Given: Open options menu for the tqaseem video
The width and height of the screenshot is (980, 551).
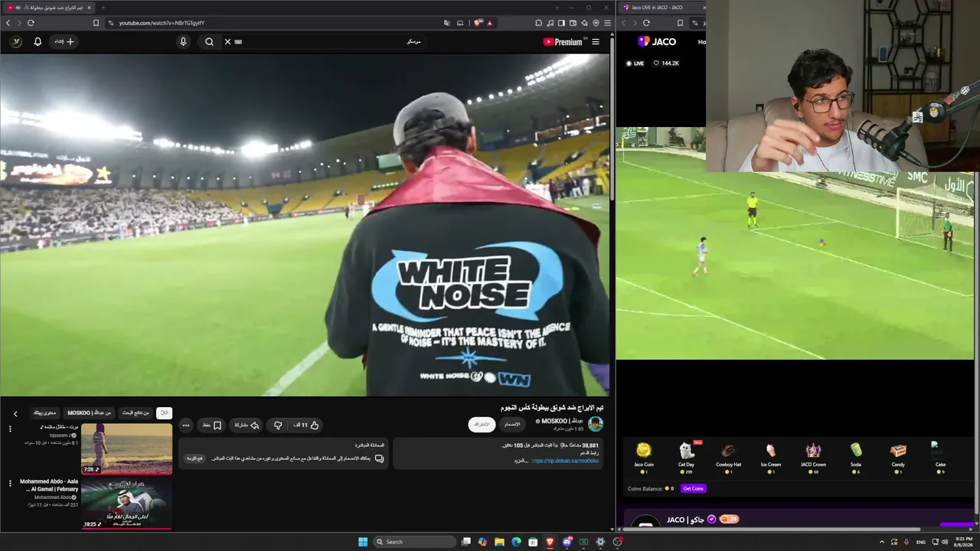Looking at the screenshot, I should pos(10,429).
